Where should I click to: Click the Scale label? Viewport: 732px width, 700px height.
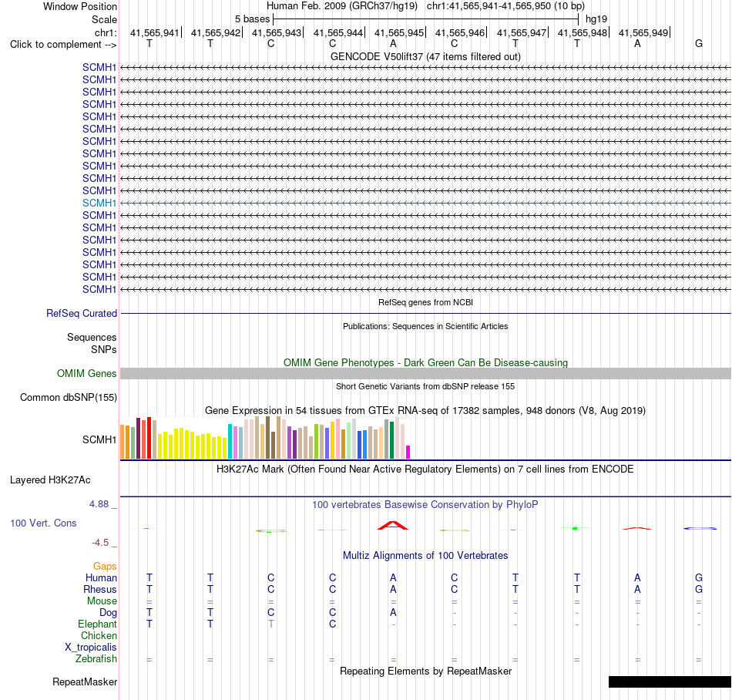[104, 19]
